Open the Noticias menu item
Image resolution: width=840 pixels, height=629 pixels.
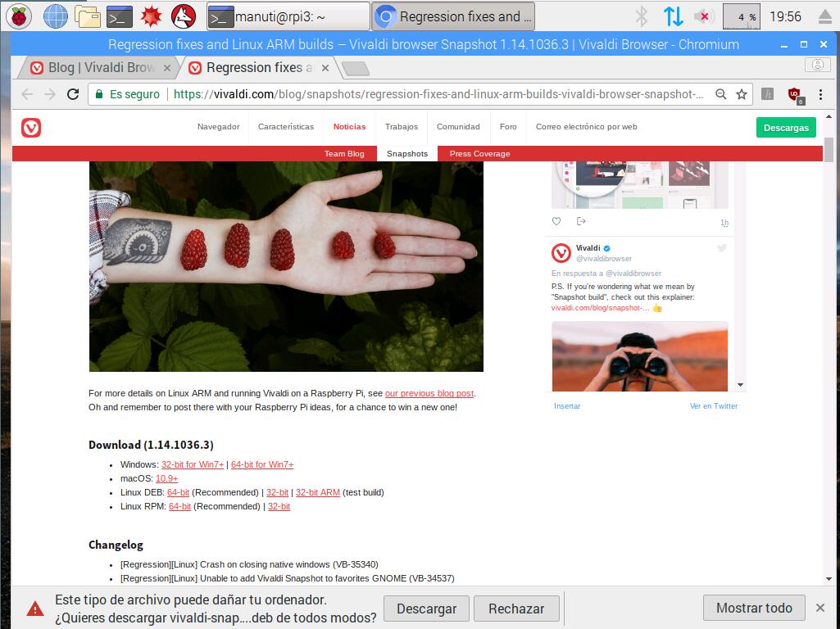pyautogui.click(x=349, y=127)
